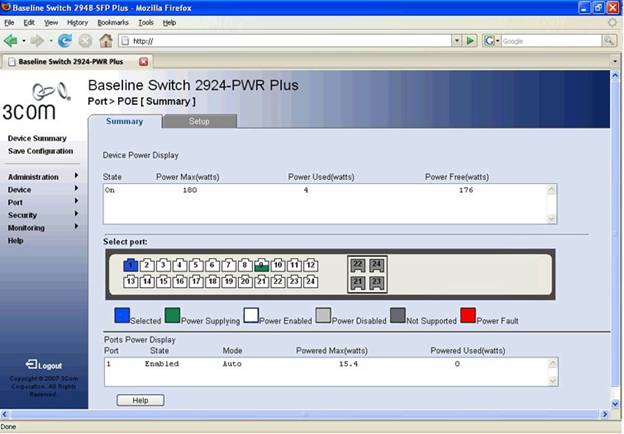
Task: Click page vertical scrollbar down arrow
Action: (615, 404)
